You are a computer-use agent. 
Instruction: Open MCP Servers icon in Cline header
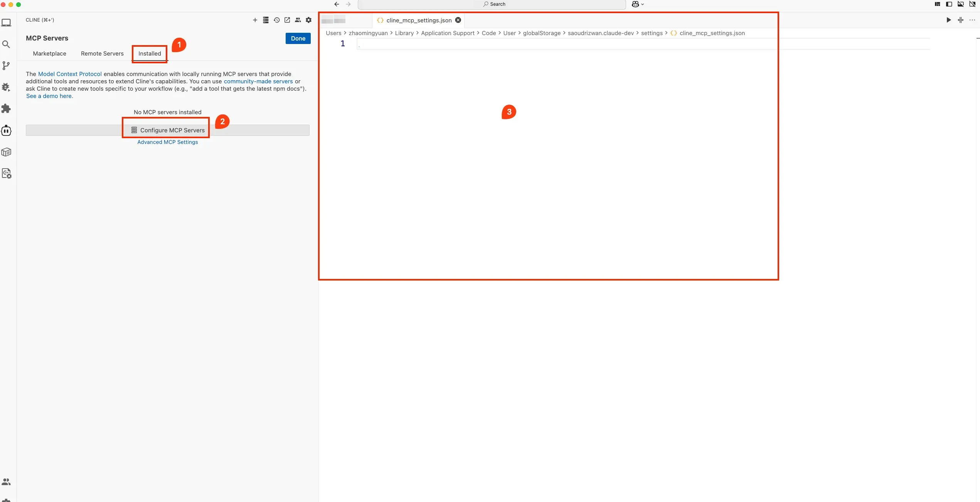tap(266, 20)
